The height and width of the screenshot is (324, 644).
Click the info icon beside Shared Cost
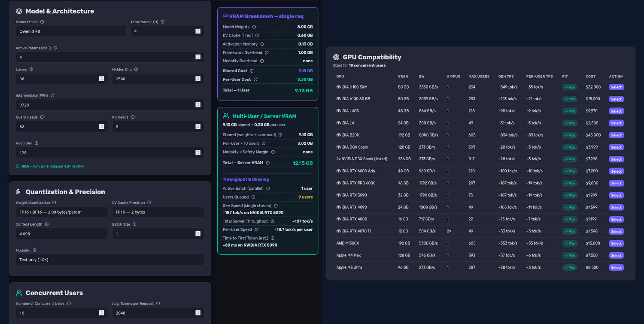point(252,71)
